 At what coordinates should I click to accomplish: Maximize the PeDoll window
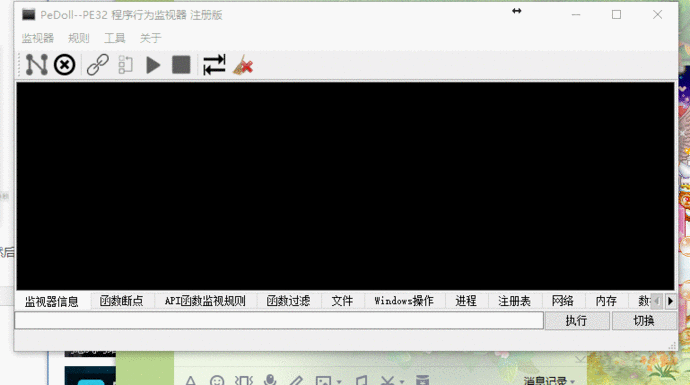pos(617,15)
